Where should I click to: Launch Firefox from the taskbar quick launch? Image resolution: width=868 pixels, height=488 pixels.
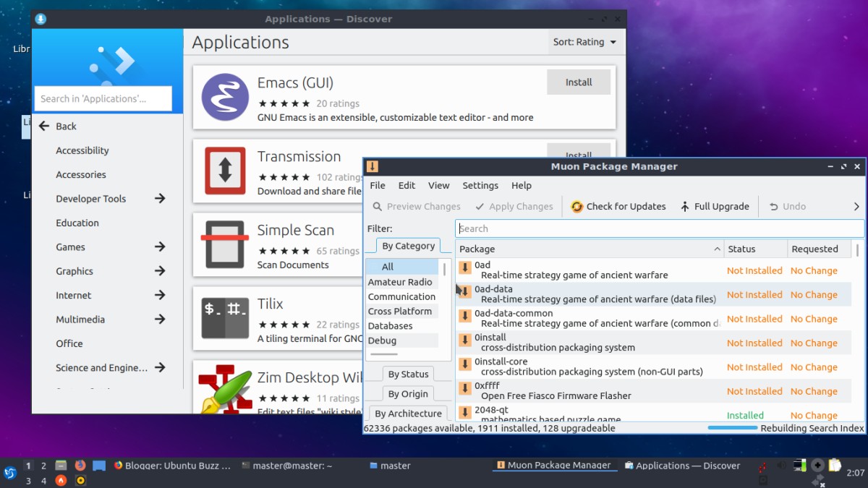(x=80, y=466)
